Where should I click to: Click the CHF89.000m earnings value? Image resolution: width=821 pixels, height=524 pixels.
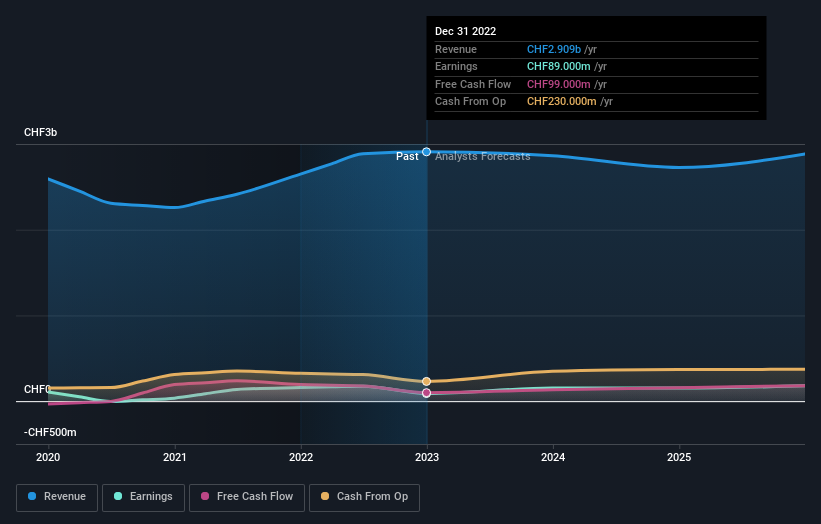[559, 66]
